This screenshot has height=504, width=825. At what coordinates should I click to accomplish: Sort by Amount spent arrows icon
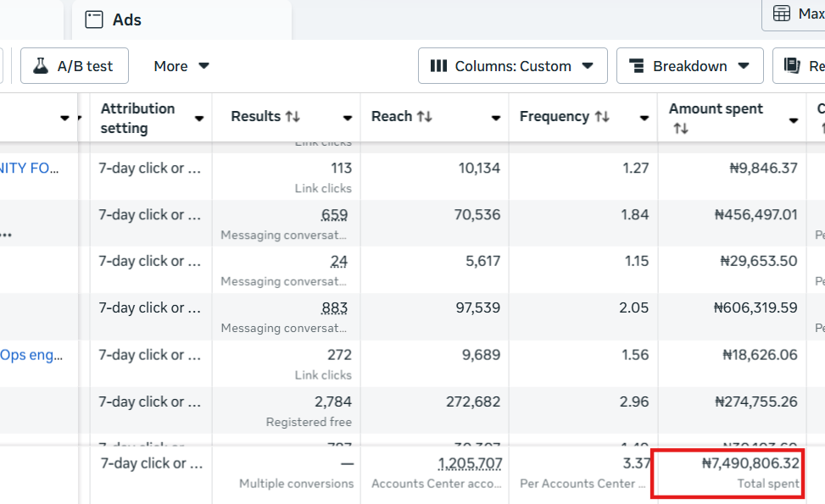pos(680,129)
